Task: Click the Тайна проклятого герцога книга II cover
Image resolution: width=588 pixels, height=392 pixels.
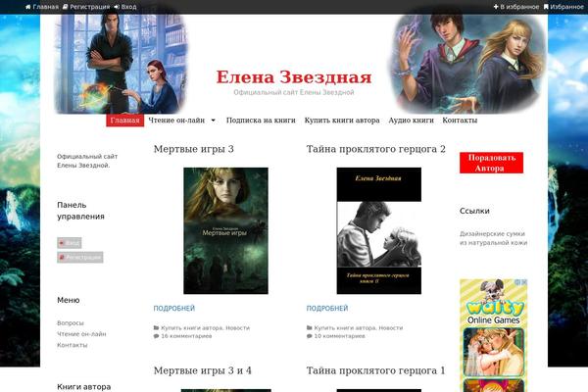Action: [x=379, y=230]
